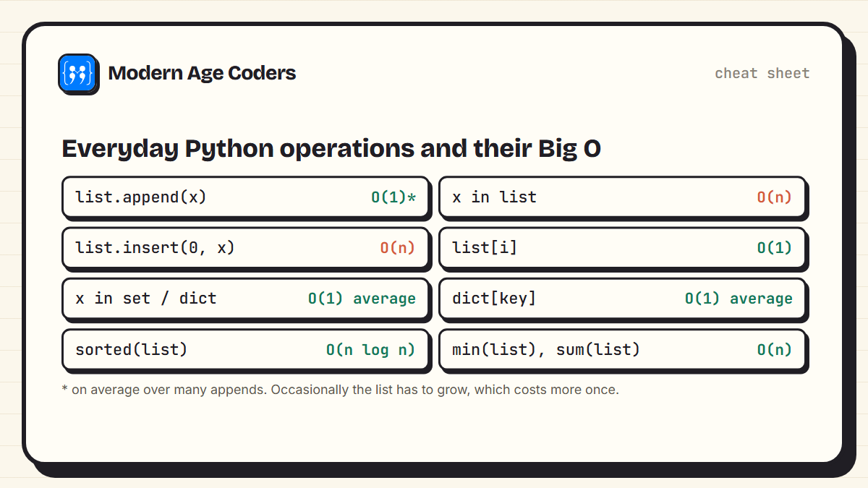
Task: Click the list[i] operation text
Action: (x=485, y=247)
